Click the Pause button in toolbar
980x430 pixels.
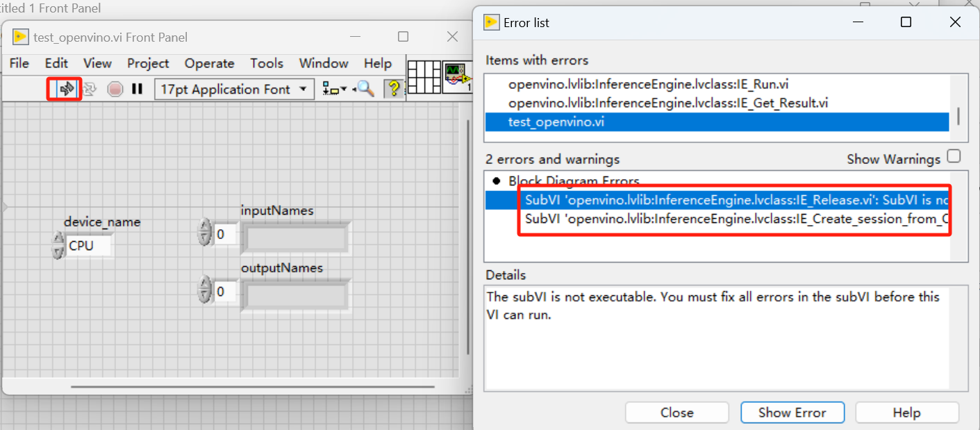click(x=137, y=89)
